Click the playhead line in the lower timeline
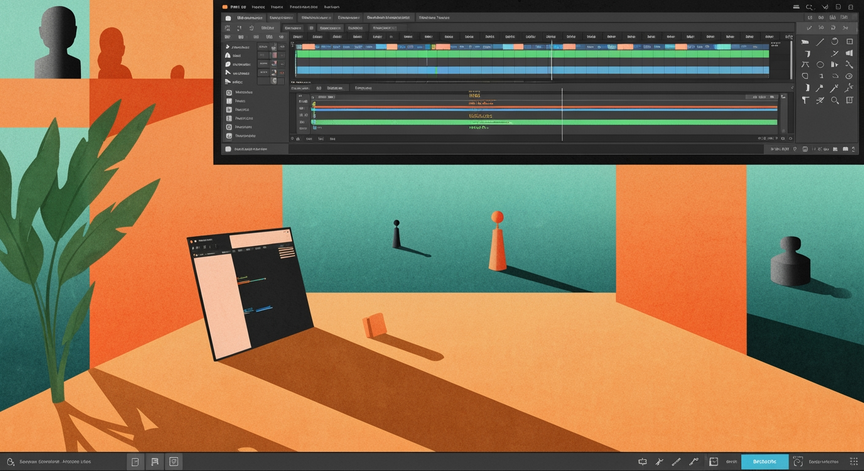 (562, 115)
